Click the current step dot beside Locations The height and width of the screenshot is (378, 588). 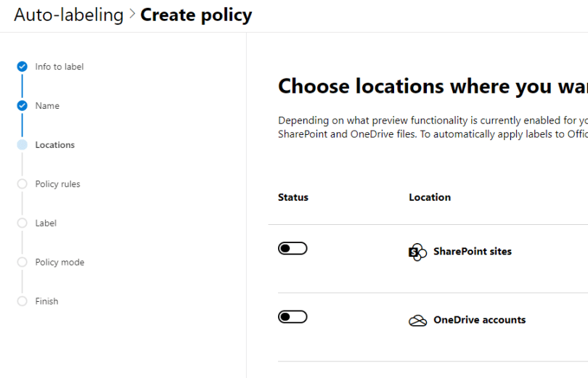pos(23,145)
